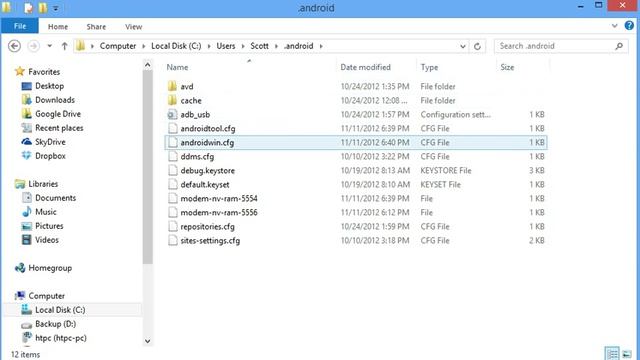Switch to Large icons view layout
Screen dimensions: 640x360
[627, 353]
